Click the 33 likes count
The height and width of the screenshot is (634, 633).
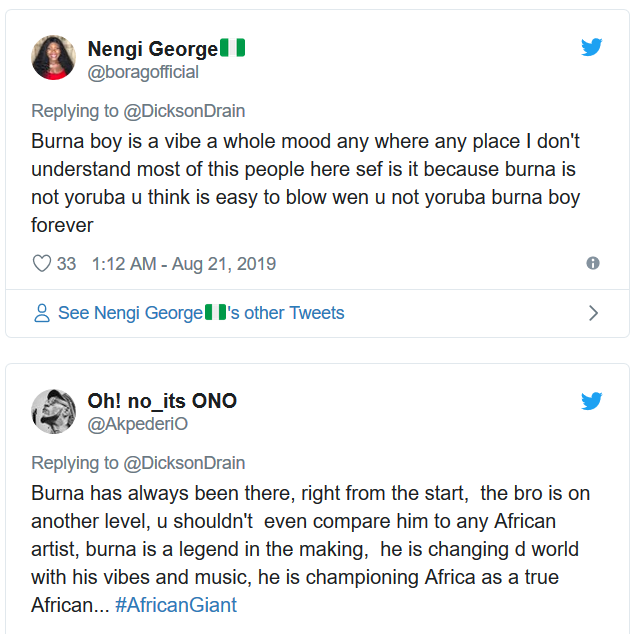[66, 264]
